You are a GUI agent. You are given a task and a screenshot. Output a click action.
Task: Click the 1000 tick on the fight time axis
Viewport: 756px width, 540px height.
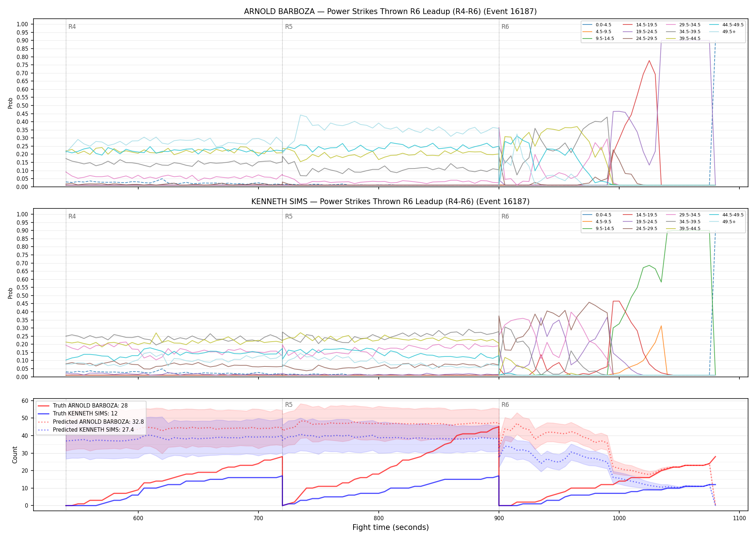pos(619,518)
